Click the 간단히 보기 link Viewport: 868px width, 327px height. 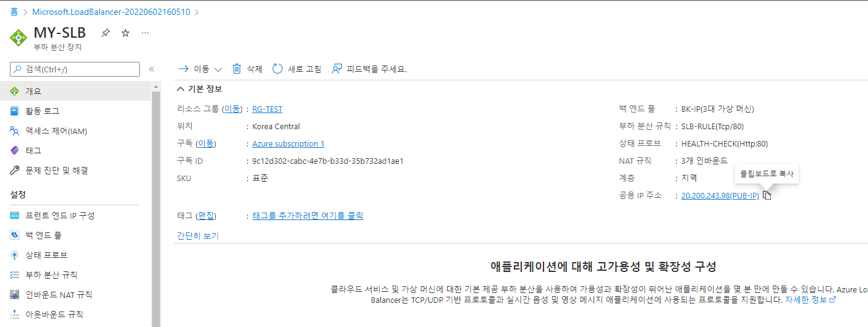click(198, 236)
